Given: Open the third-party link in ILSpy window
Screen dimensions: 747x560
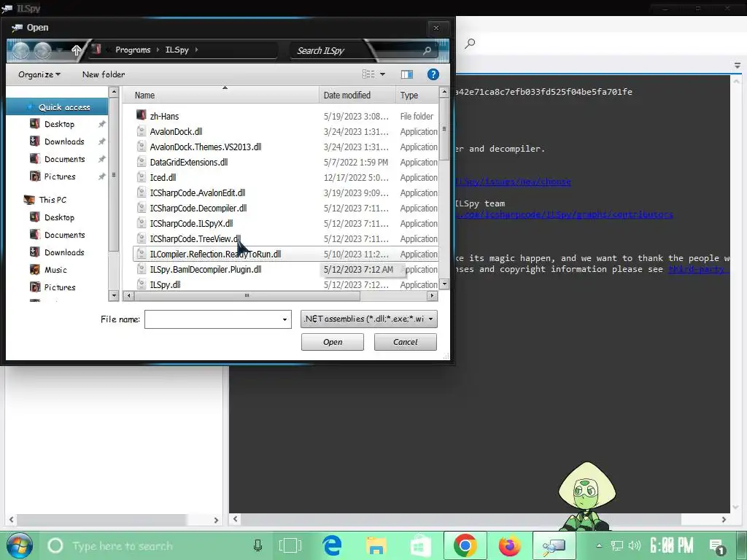Looking at the screenshot, I should coord(698,269).
